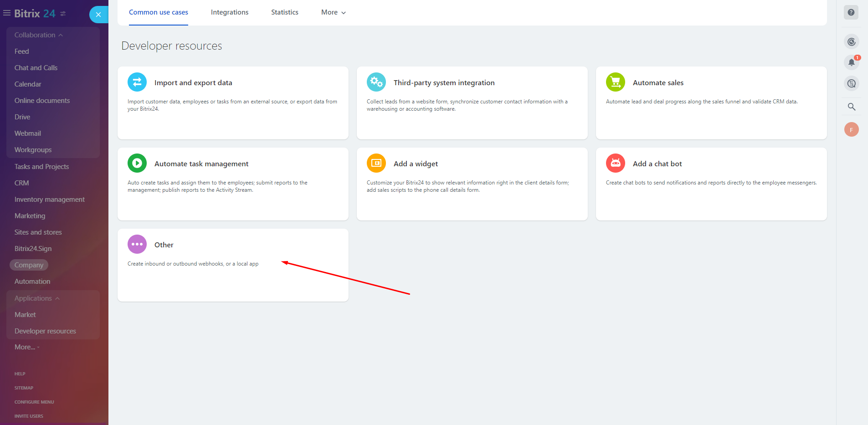This screenshot has width=868, height=425.
Task: Switch to the Statistics tab
Action: [x=285, y=12]
